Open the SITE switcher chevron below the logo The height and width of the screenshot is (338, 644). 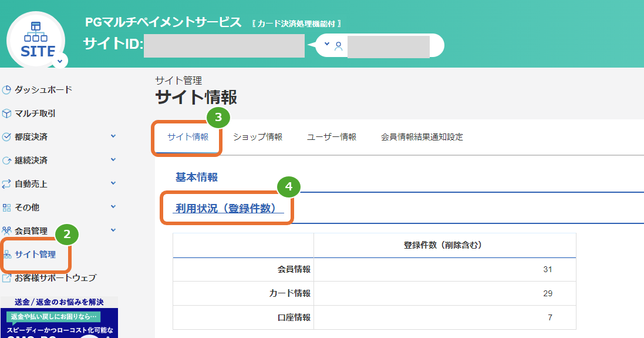tap(60, 61)
